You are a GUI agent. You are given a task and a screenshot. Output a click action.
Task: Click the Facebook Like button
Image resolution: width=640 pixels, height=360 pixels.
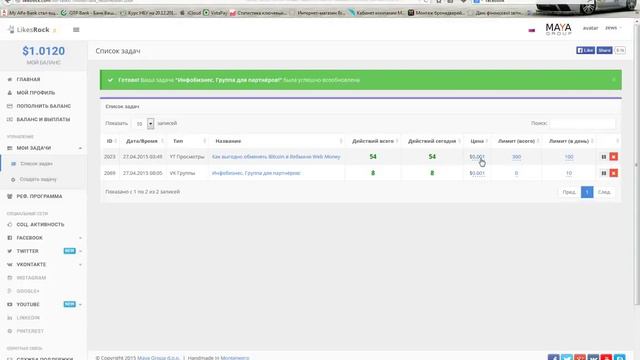tap(585, 50)
